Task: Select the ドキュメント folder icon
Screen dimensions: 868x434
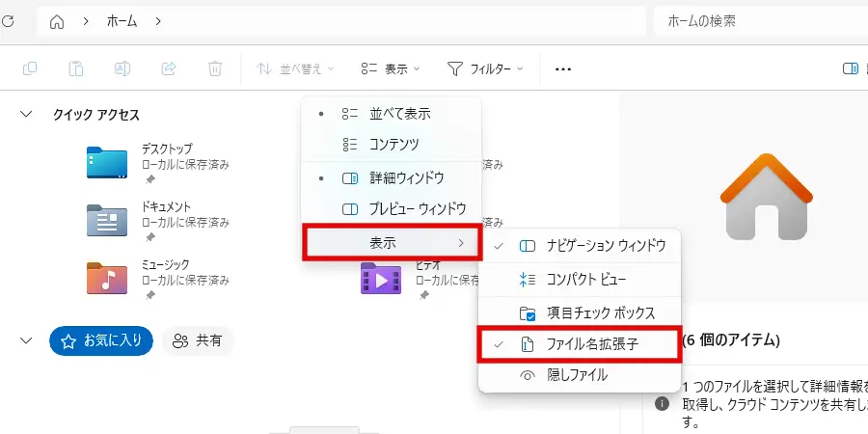Action: [107, 220]
